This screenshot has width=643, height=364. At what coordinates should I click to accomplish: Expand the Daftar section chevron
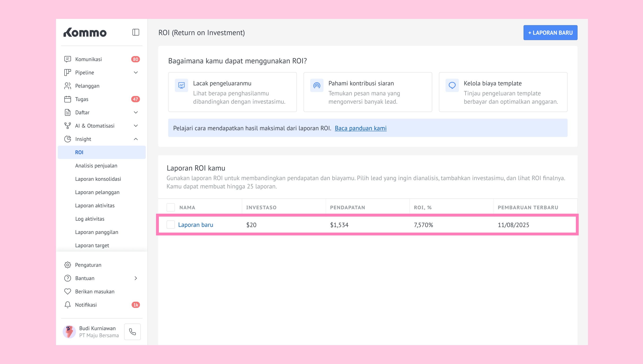(136, 113)
